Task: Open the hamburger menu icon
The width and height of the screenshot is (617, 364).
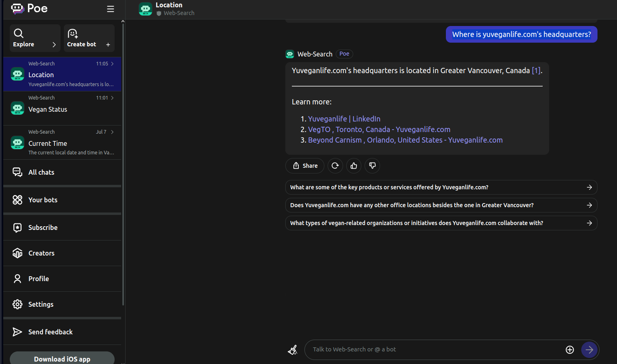Action: 111,9
